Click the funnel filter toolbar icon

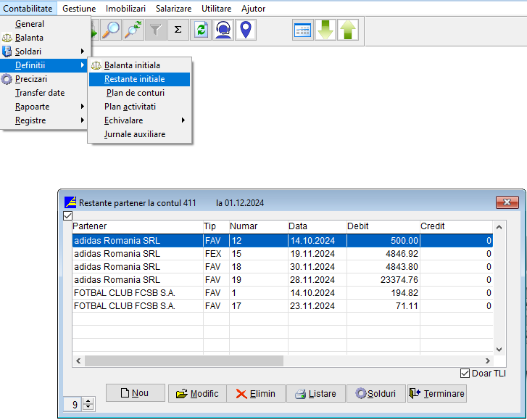coord(156,30)
